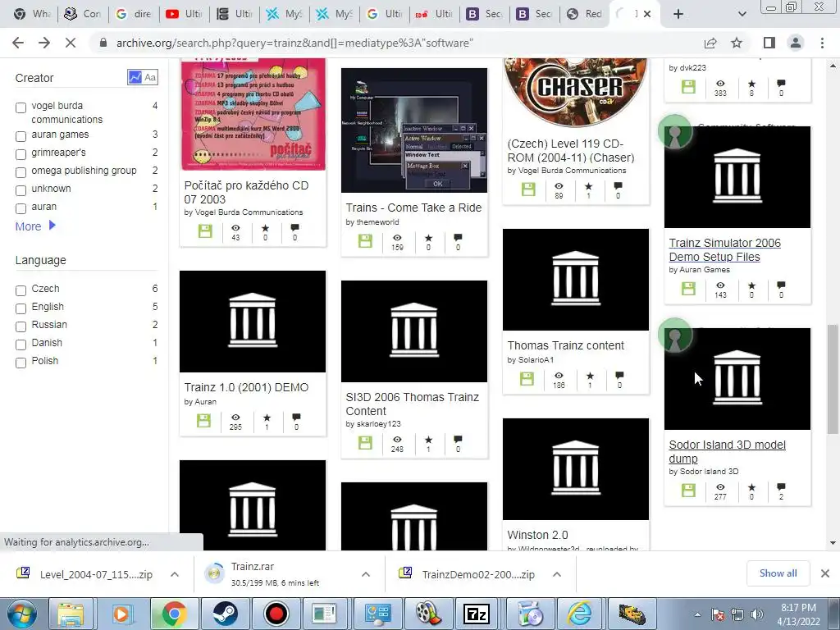Viewport: 840px width, 630px height.
Task: Stop loading the page
Action: tap(71, 43)
